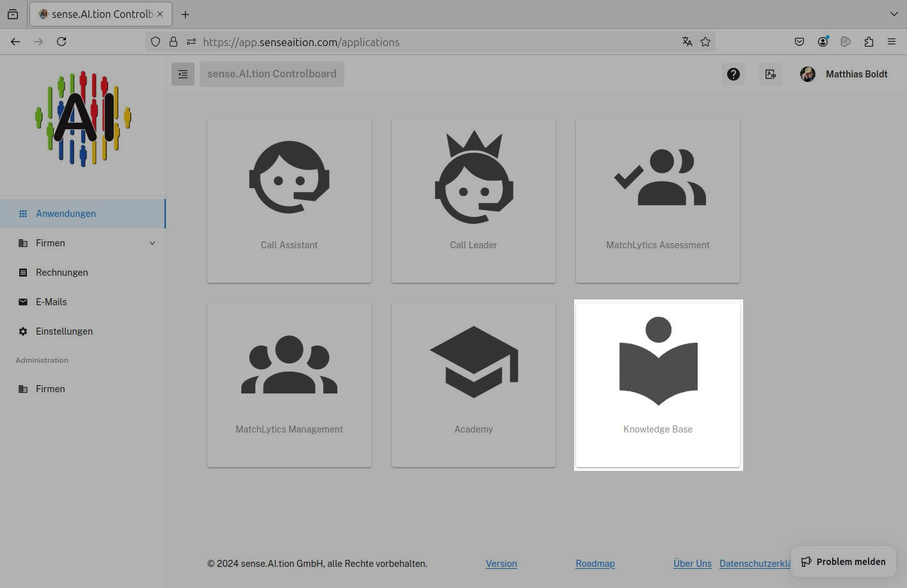Open the Firefox account icon
Viewport: 907px width, 588px height.
823,42
